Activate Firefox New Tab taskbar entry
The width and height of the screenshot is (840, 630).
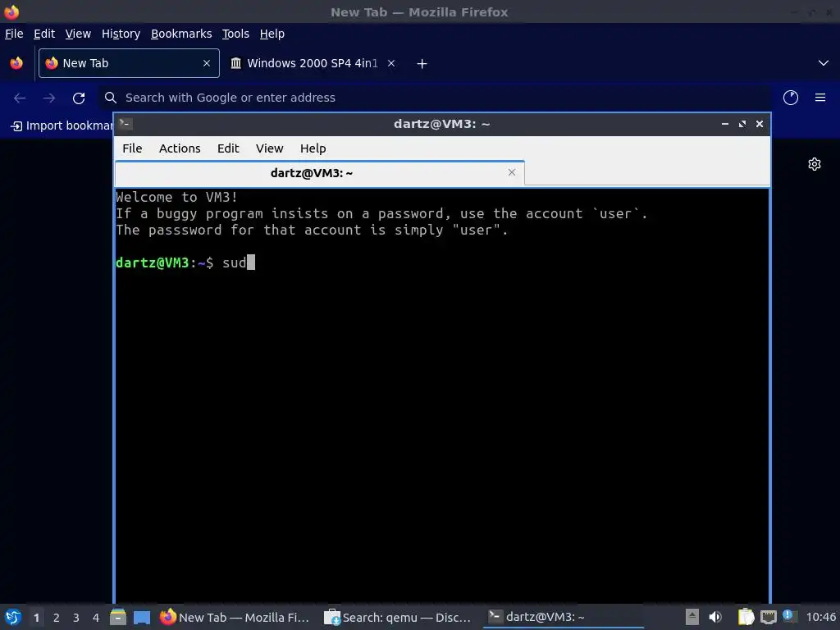[235, 617]
